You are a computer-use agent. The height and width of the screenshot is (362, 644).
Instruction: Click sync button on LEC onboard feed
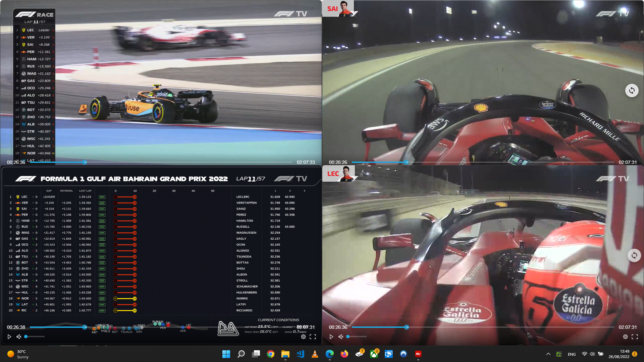(x=634, y=255)
